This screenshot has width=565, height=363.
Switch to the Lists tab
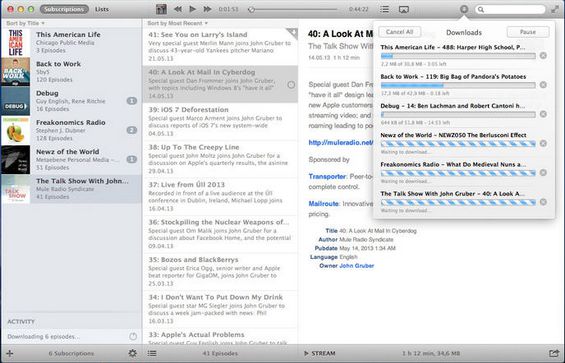click(102, 9)
